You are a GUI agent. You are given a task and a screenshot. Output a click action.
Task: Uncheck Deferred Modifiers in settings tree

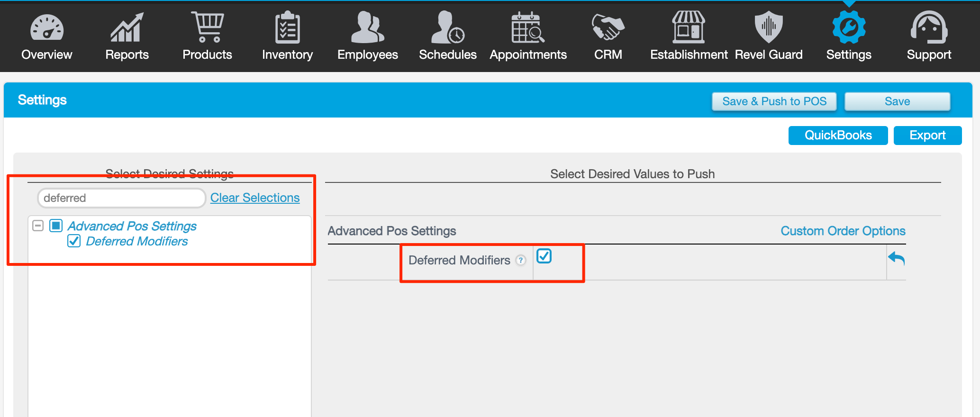[74, 241]
